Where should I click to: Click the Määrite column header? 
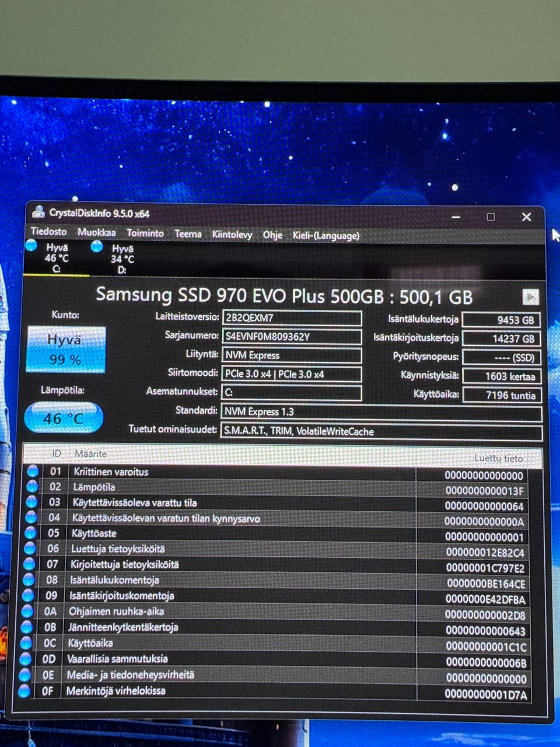(x=90, y=453)
